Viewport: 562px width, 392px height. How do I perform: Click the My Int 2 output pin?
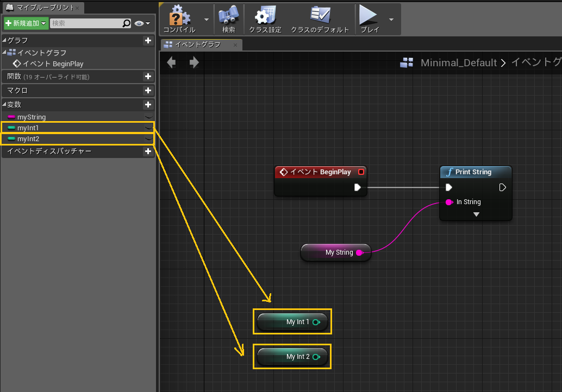point(316,357)
